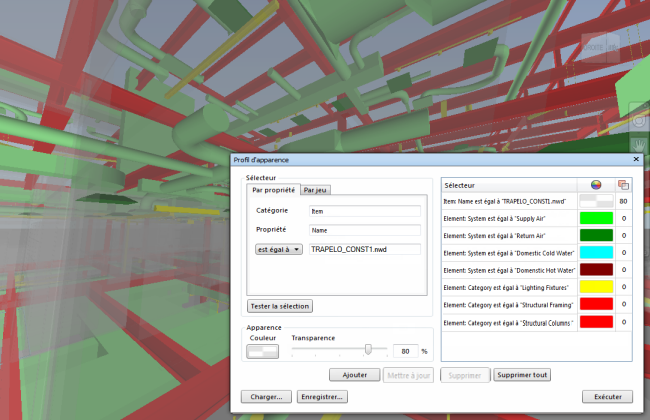This screenshot has height=420, width=650.
Task: Click the red Structural Framing swatch
Action: click(596, 304)
